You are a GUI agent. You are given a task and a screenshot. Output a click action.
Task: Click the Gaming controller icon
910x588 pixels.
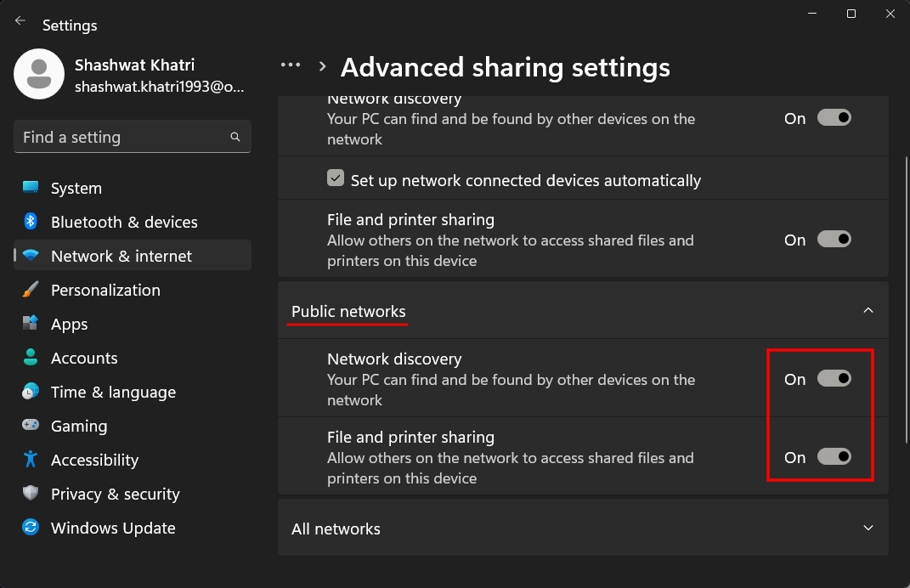[x=31, y=426]
